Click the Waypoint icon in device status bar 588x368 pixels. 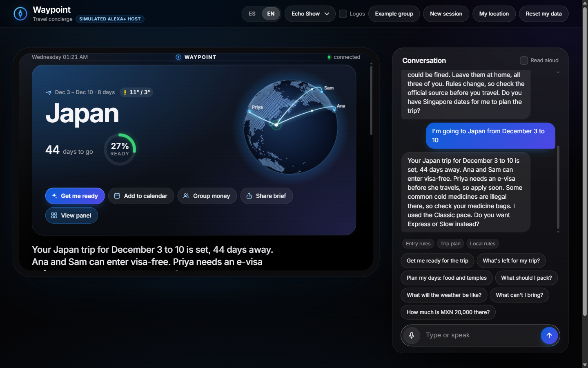(x=178, y=57)
